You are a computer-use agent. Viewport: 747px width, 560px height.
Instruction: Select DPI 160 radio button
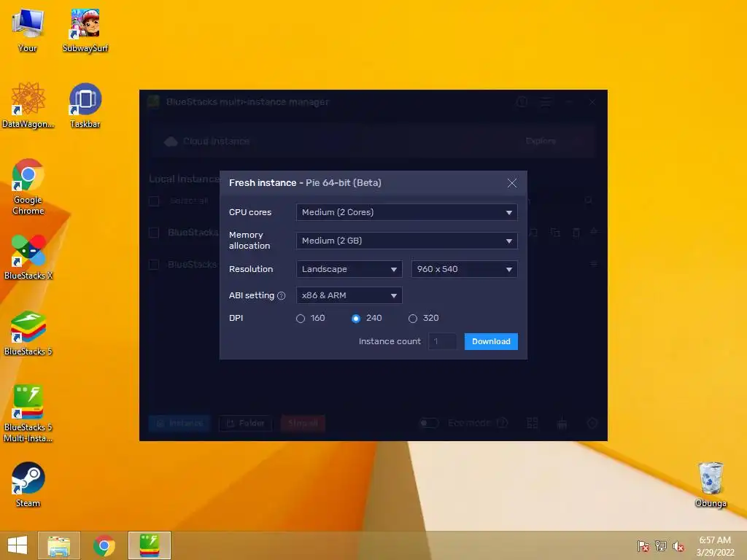coord(300,318)
